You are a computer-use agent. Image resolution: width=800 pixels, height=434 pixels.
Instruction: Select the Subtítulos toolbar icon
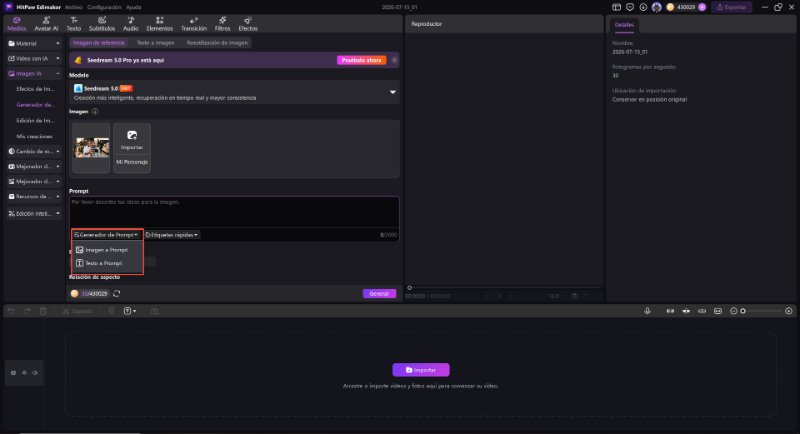coord(102,23)
